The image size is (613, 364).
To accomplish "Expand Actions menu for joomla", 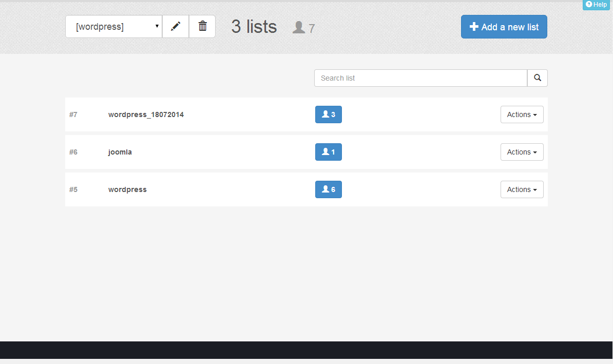I will coord(522,152).
